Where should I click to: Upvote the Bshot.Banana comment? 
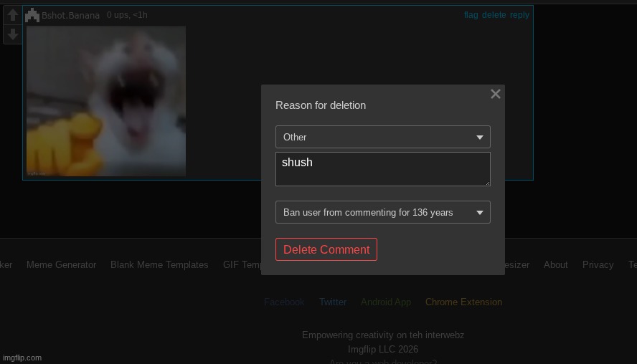point(12,15)
